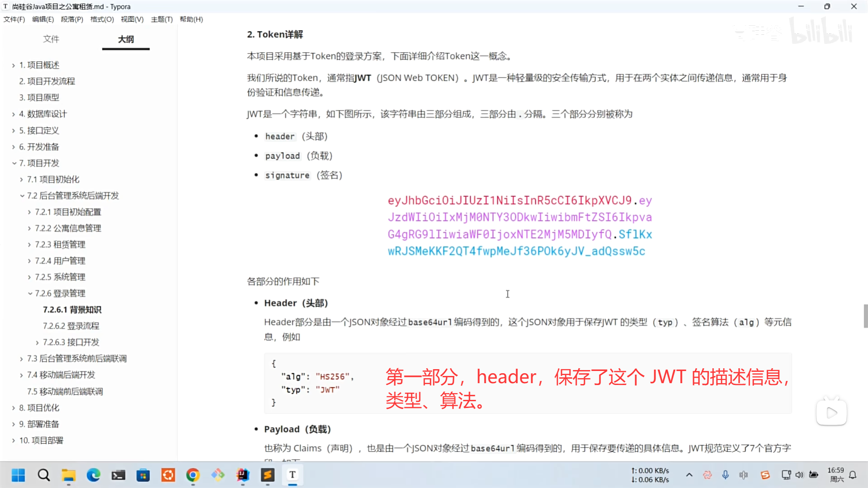Click the floating video play button

[831, 413]
